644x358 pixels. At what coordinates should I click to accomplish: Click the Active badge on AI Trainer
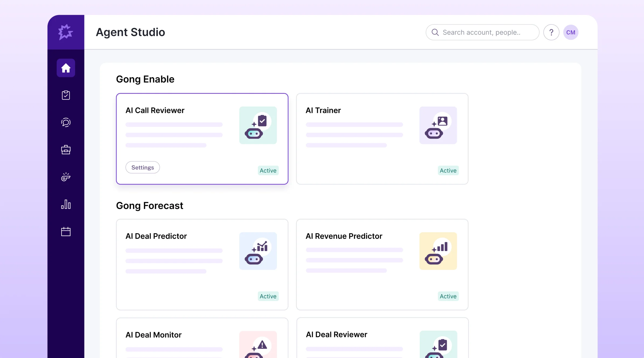448,170
